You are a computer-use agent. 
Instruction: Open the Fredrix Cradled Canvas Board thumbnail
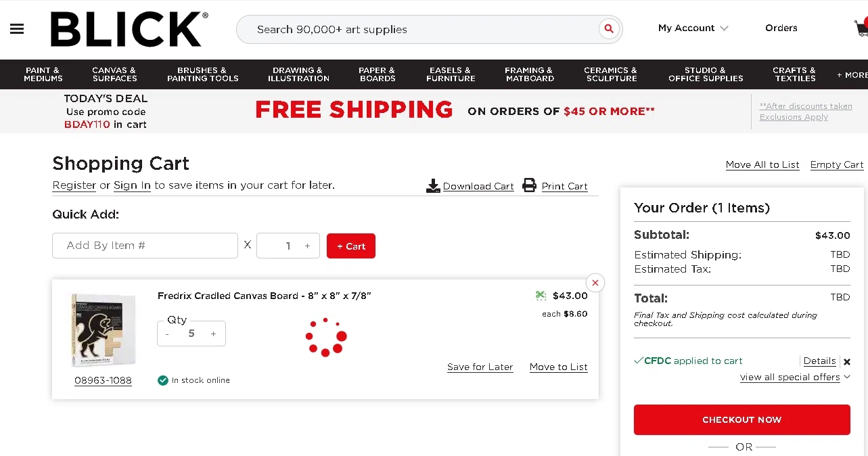pyautogui.click(x=103, y=329)
